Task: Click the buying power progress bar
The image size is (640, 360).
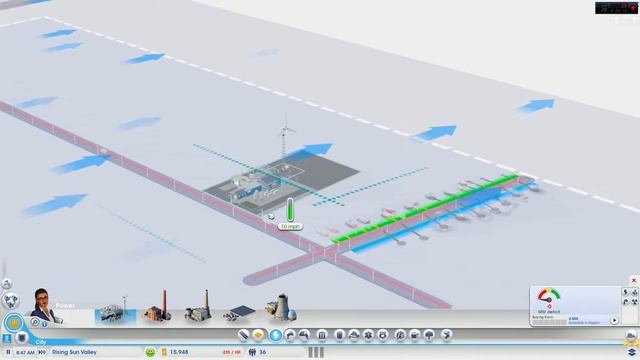Action: (549, 322)
